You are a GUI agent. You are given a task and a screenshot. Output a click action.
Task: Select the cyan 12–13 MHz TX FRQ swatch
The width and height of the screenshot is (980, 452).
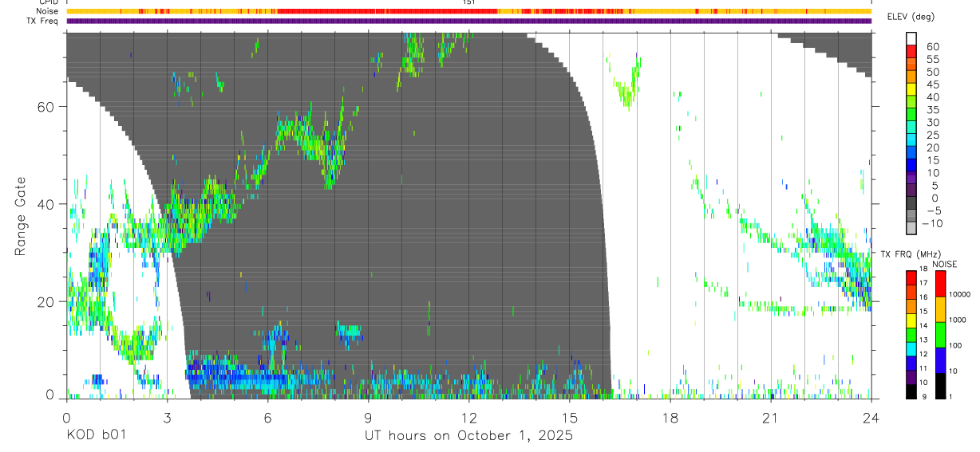[911, 348]
